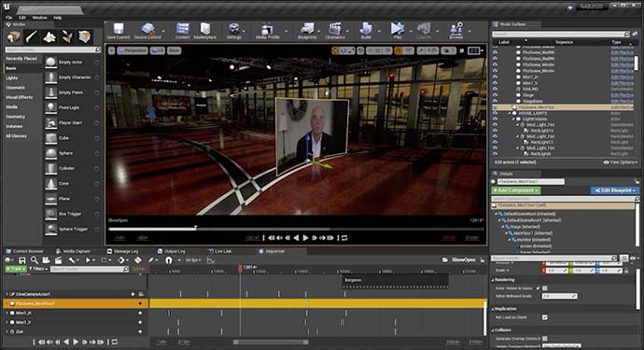Click the viewport playback scrub bar

coord(296,229)
